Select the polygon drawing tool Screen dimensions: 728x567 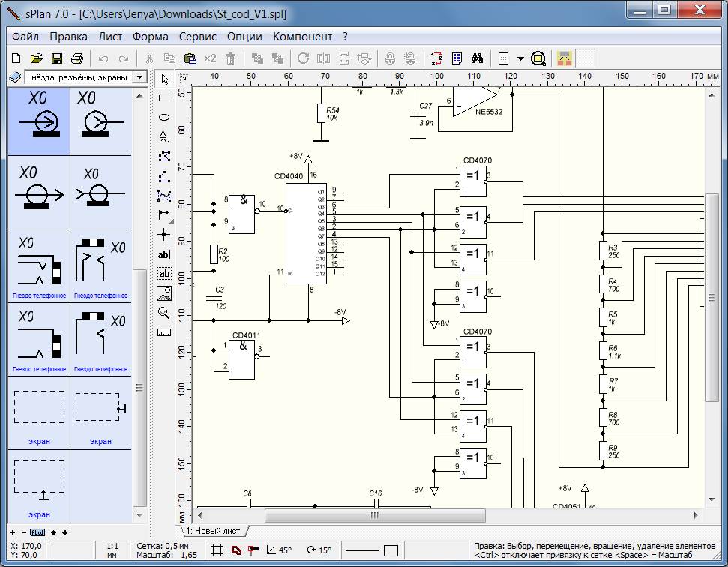pyautogui.click(x=164, y=157)
